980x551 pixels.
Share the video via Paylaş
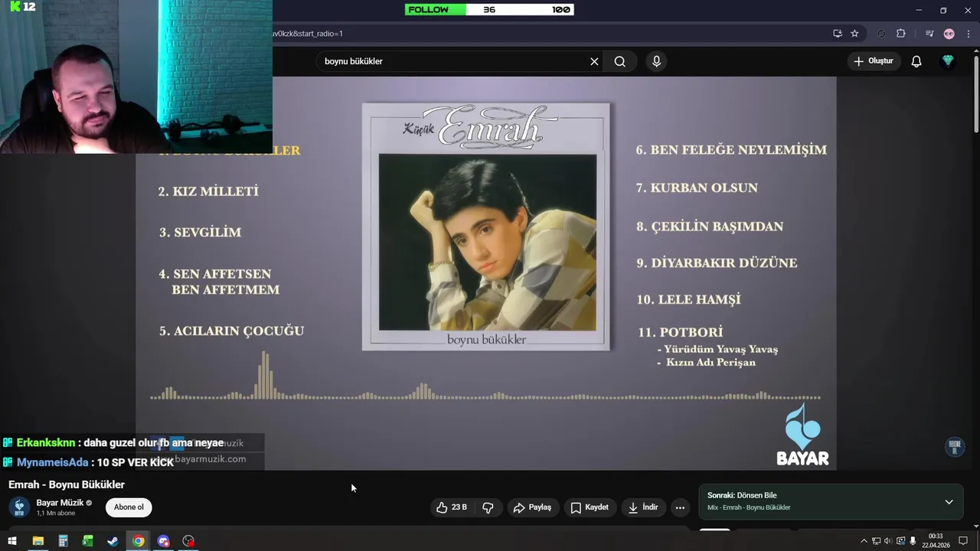click(x=532, y=507)
